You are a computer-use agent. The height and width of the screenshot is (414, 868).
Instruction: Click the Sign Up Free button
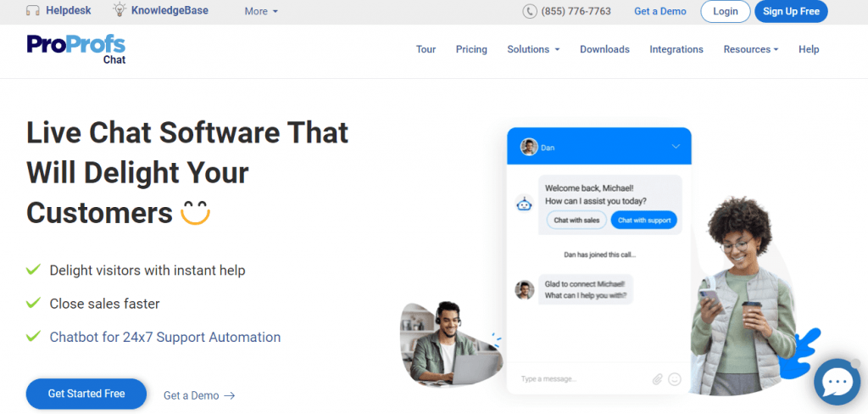[x=791, y=11]
